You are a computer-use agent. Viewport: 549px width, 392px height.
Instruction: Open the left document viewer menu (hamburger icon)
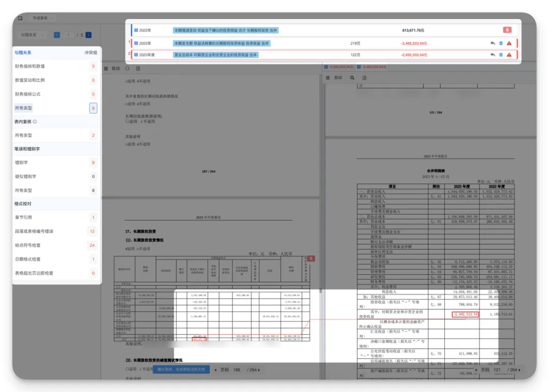(106, 69)
